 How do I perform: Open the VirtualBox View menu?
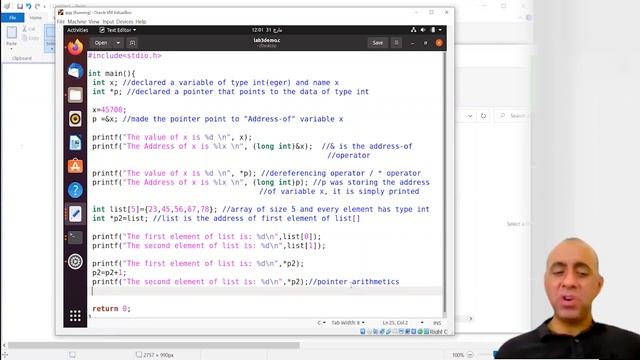[x=94, y=22]
